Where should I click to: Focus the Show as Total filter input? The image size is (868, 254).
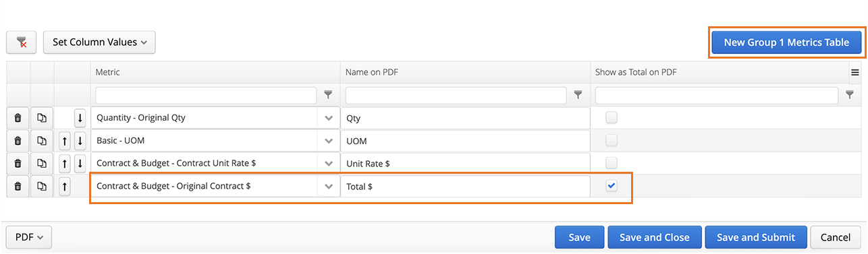[716, 95]
